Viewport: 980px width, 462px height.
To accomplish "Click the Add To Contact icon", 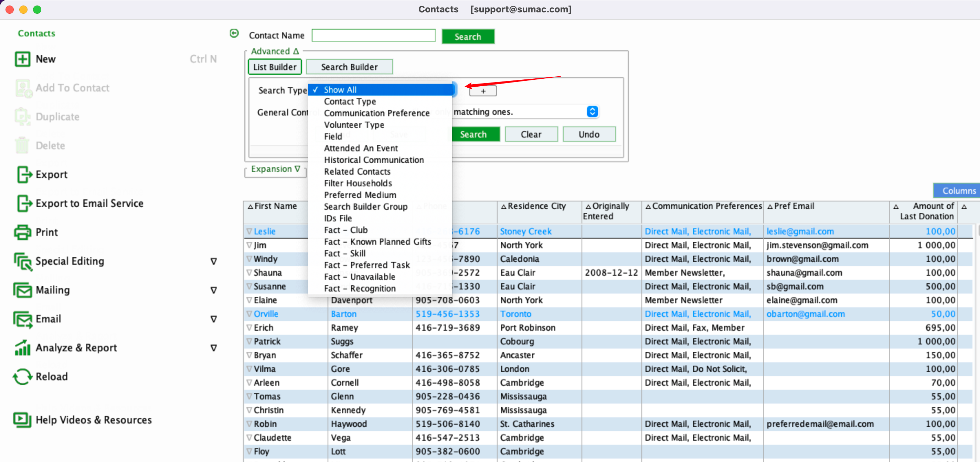I will click(x=24, y=88).
